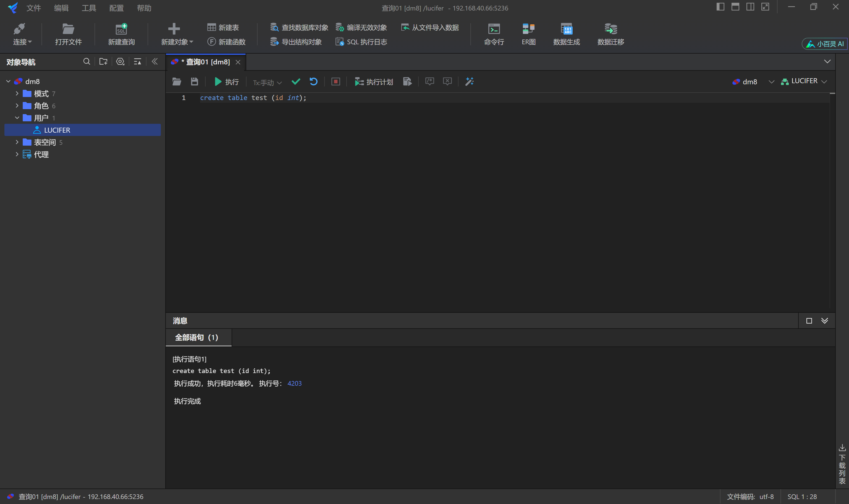Save the current query
The height and width of the screenshot is (504, 849).
click(x=194, y=82)
